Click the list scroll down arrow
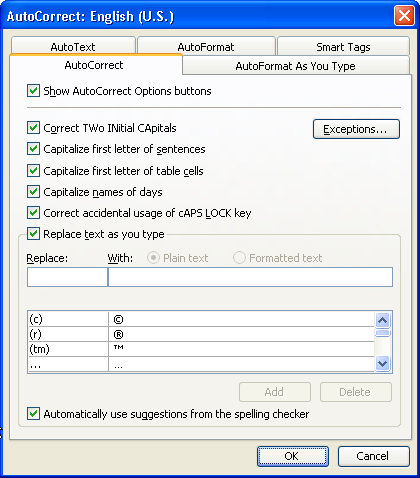The image size is (420, 478). (383, 363)
